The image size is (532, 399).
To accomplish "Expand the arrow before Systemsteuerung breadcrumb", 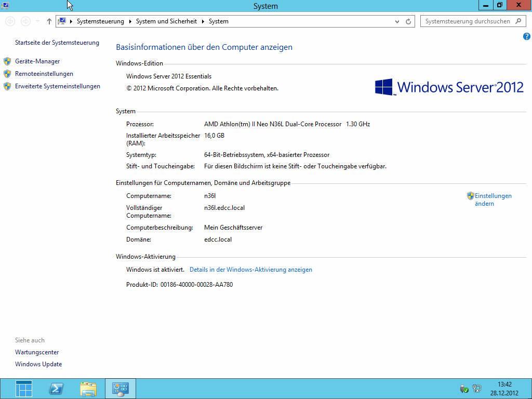I will 71,21.
